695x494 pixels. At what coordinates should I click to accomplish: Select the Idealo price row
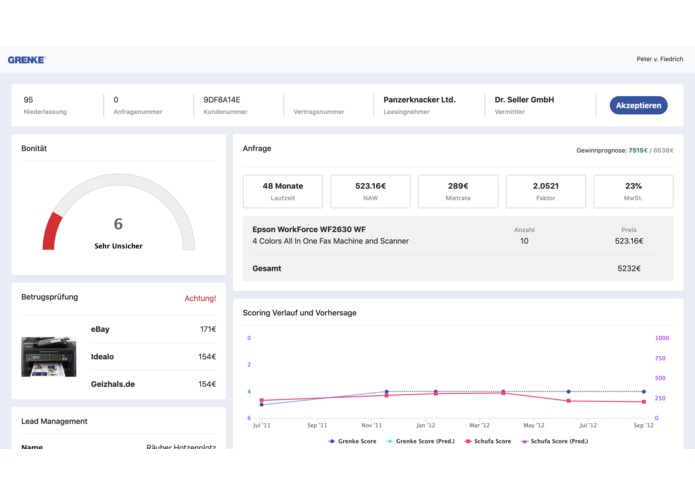(x=153, y=357)
